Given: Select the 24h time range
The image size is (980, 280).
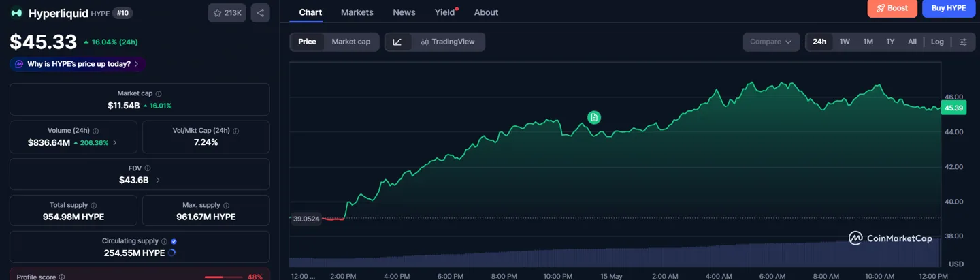Looking at the screenshot, I should [819, 42].
